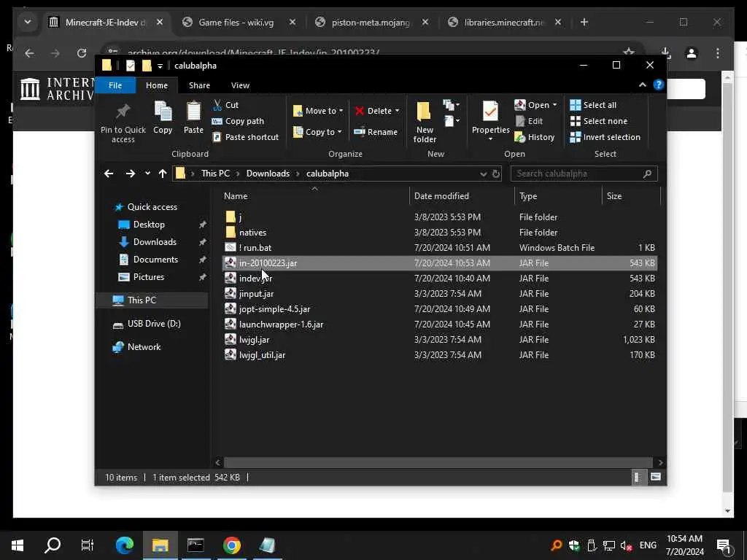
Task: Click the Windows Start button
Action: pos(18,545)
